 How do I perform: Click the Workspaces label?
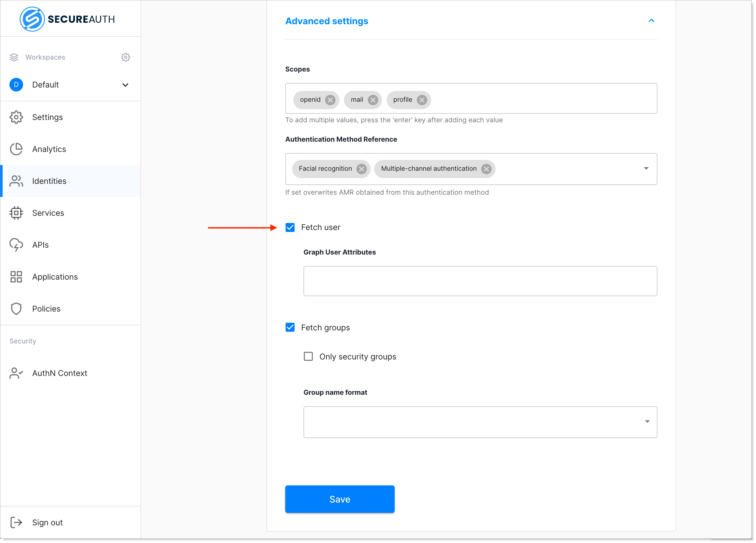pyautogui.click(x=45, y=57)
